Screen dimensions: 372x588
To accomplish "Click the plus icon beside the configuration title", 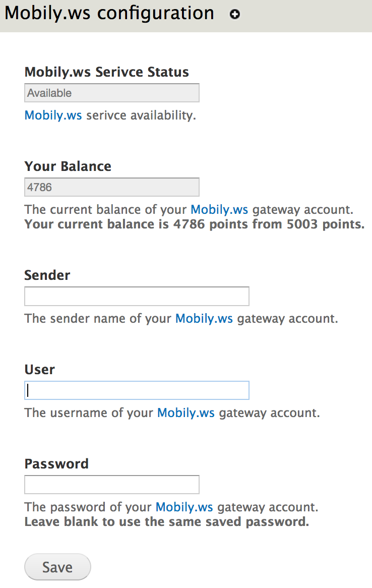I will click(234, 14).
